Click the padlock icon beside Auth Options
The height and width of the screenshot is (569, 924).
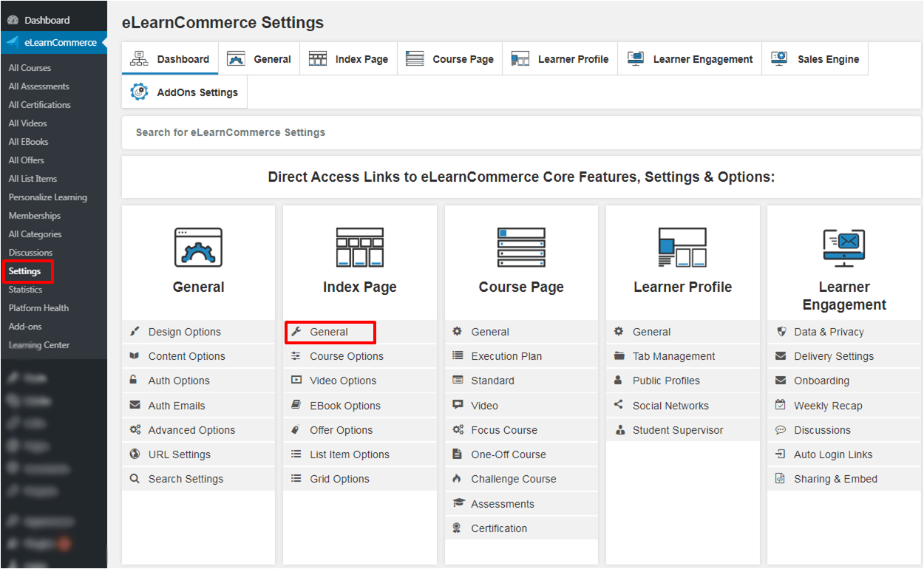tap(134, 380)
